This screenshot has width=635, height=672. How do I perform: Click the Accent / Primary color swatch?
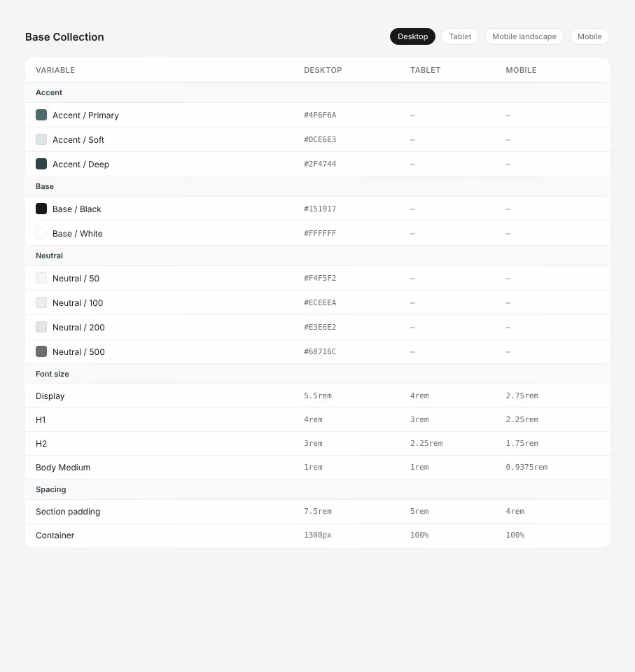coord(41,115)
